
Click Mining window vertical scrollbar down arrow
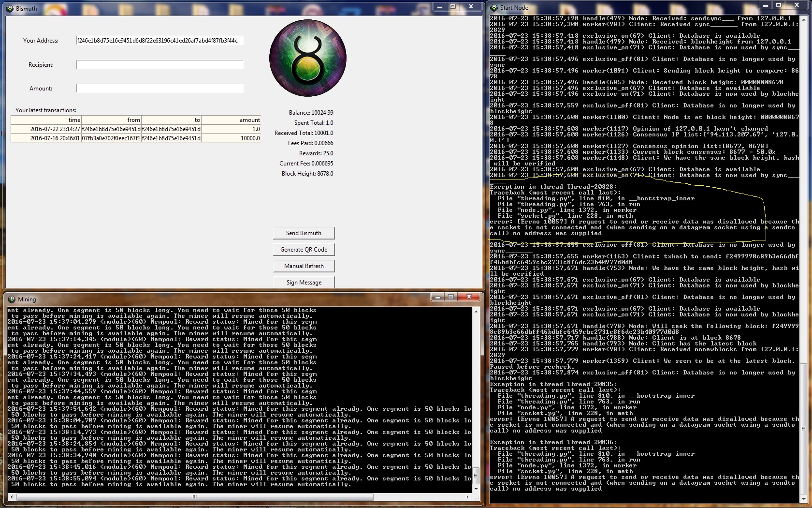click(x=476, y=489)
